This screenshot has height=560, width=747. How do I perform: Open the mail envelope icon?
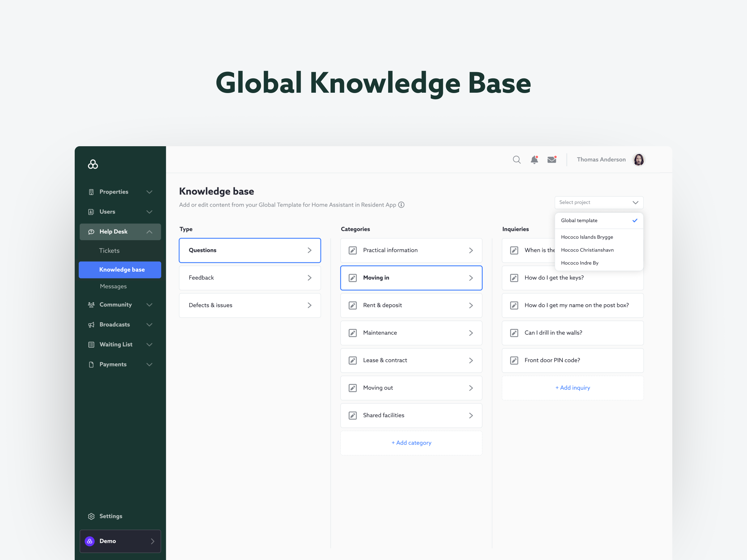point(552,160)
